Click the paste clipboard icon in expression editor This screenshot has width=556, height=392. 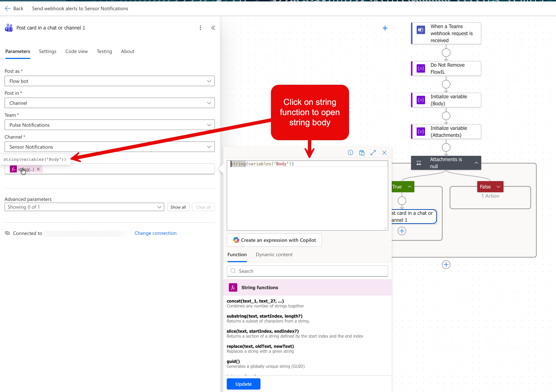pyautogui.click(x=362, y=152)
